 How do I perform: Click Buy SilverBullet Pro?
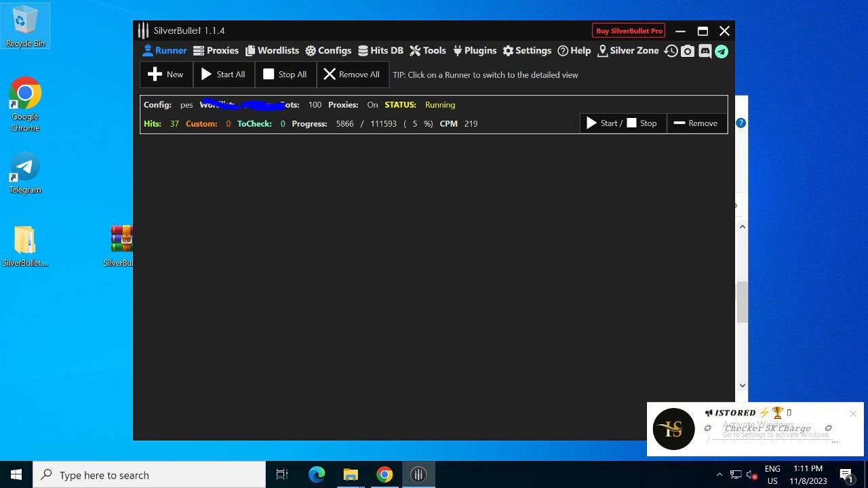click(629, 30)
